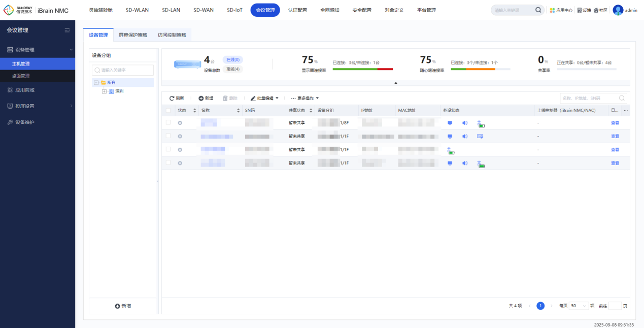The height and width of the screenshot is (328, 644).
Task: Check the checkbox for the first device row
Action: tap(168, 122)
